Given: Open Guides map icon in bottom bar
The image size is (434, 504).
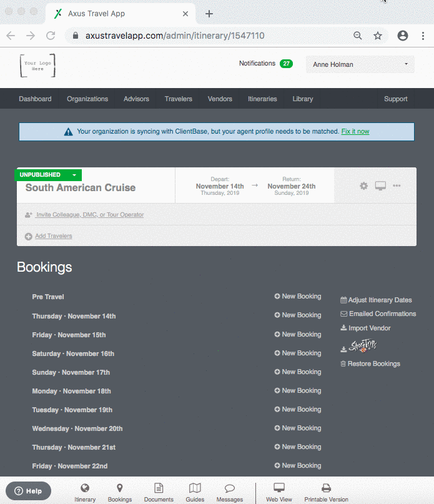Looking at the screenshot, I should tap(195, 488).
